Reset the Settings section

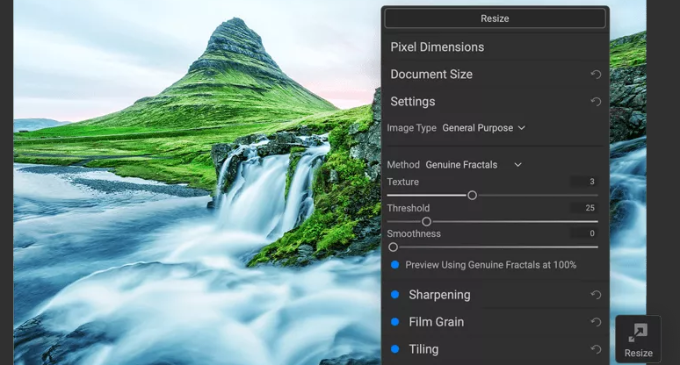pos(596,101)
